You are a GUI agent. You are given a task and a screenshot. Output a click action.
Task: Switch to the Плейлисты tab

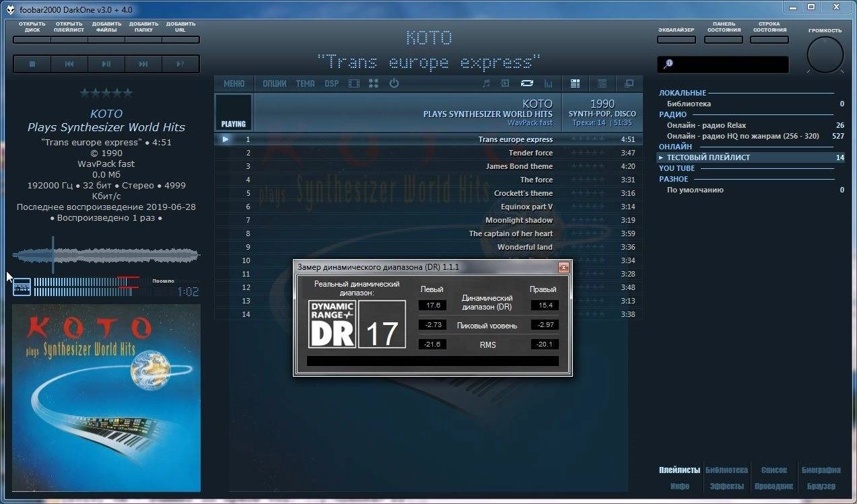click(679, 470)
